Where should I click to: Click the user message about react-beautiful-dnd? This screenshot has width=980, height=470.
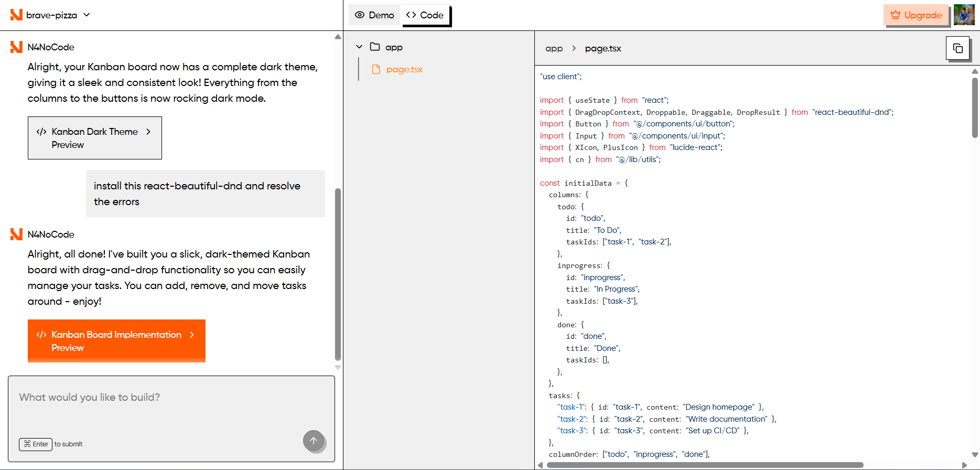(206, 194)
